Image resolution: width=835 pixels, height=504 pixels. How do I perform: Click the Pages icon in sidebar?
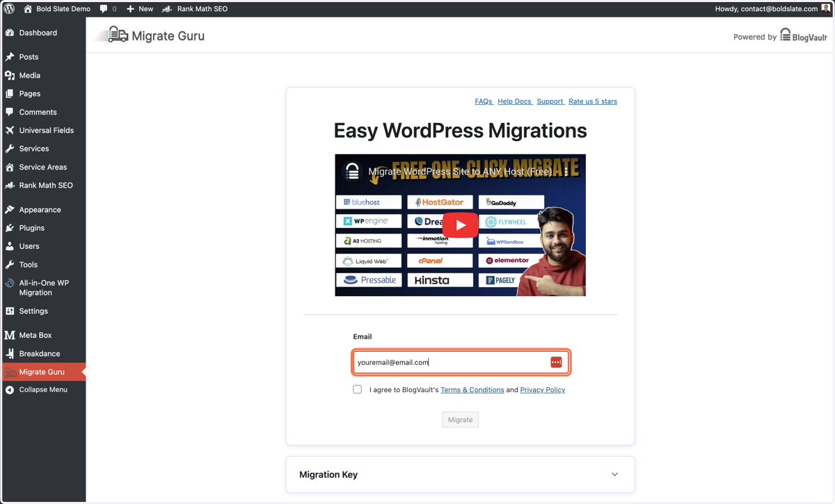[x=10, y=93]
